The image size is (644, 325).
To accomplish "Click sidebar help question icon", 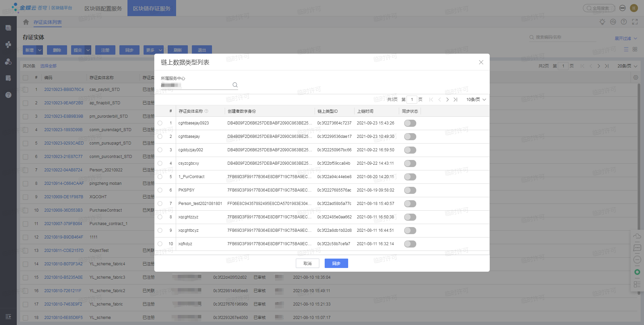I will point(8,95).
